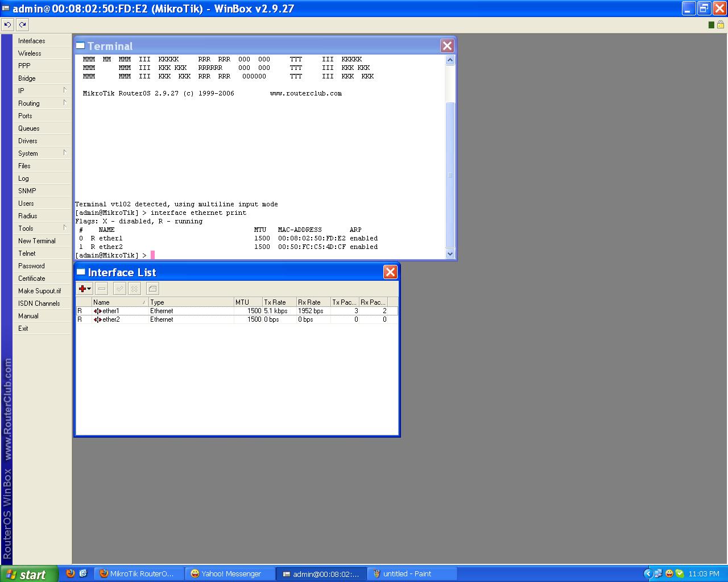The image size is (728, 582).
Task: Select the ether2 row in Interface List
Action: point(237,319)
